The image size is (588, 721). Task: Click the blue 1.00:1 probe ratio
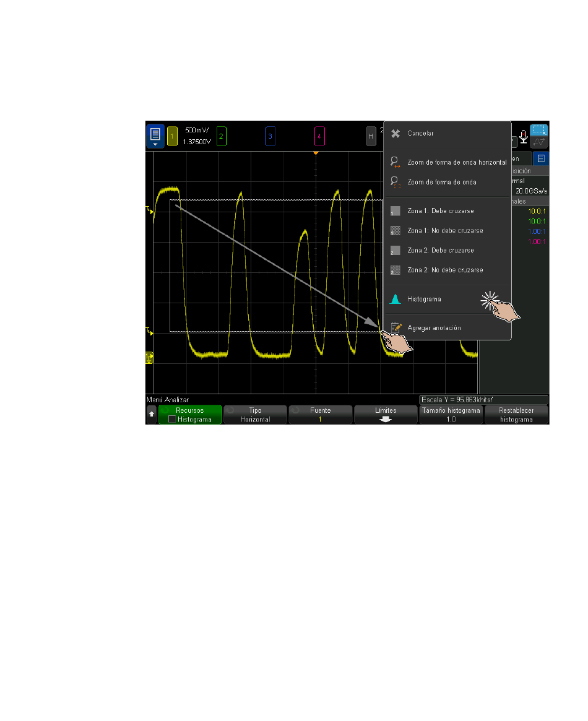(x=537, y=231)
